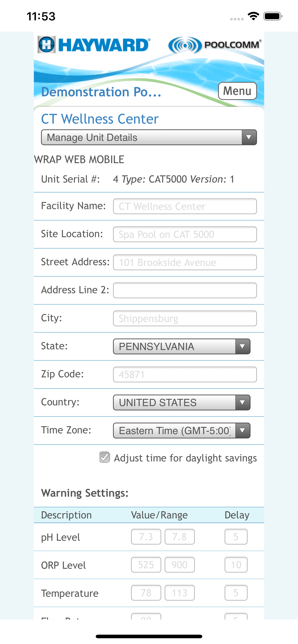The image size is (298, 644).
Task: Tap the Hayward logo
Action: point(94,45)
